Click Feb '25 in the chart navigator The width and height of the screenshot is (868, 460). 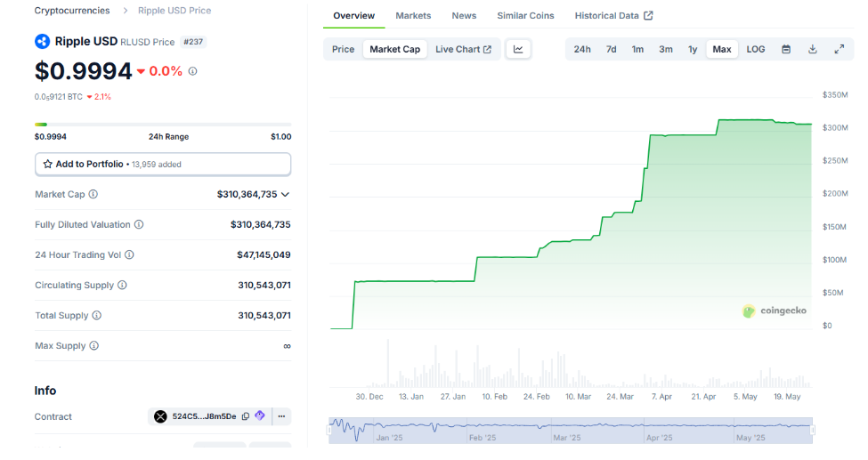pyautogui.click(x=483, y=437)
